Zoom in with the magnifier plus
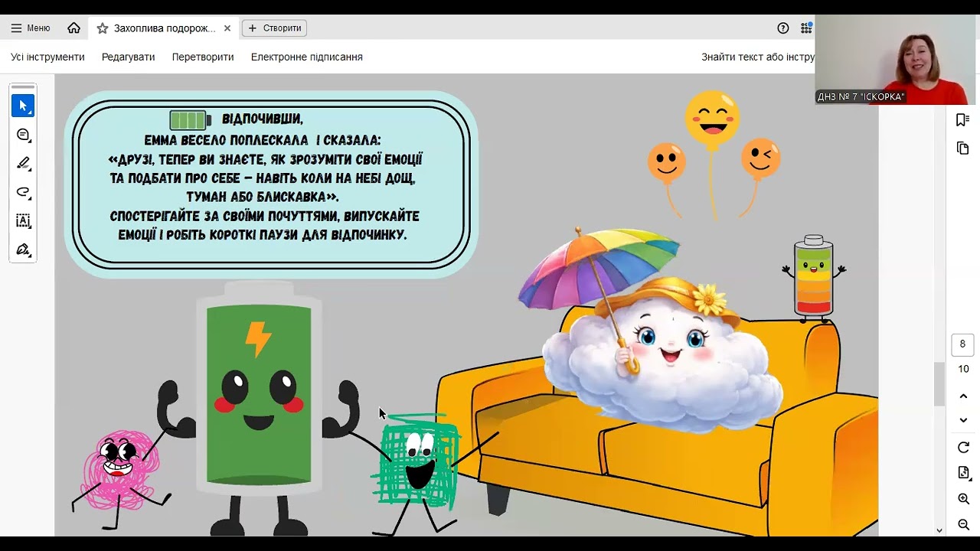The width and height of the screenshot is (980, 551). point(963,499)
